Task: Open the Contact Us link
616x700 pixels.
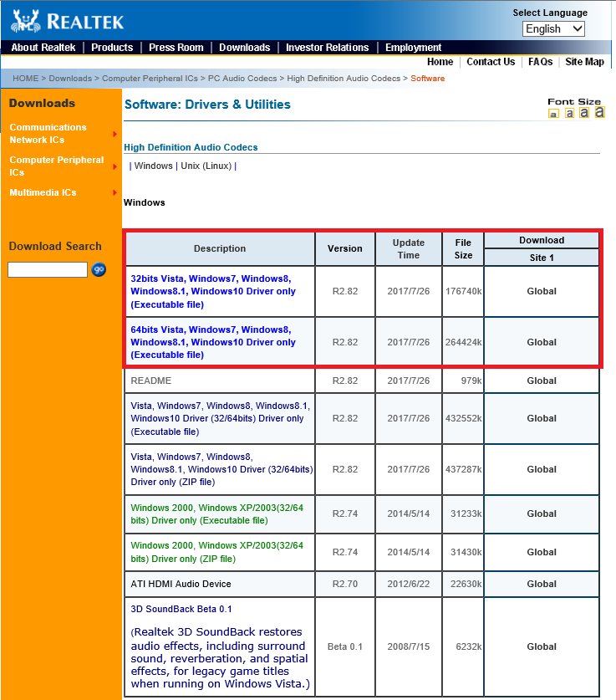Action: click(x=491, y=62)
